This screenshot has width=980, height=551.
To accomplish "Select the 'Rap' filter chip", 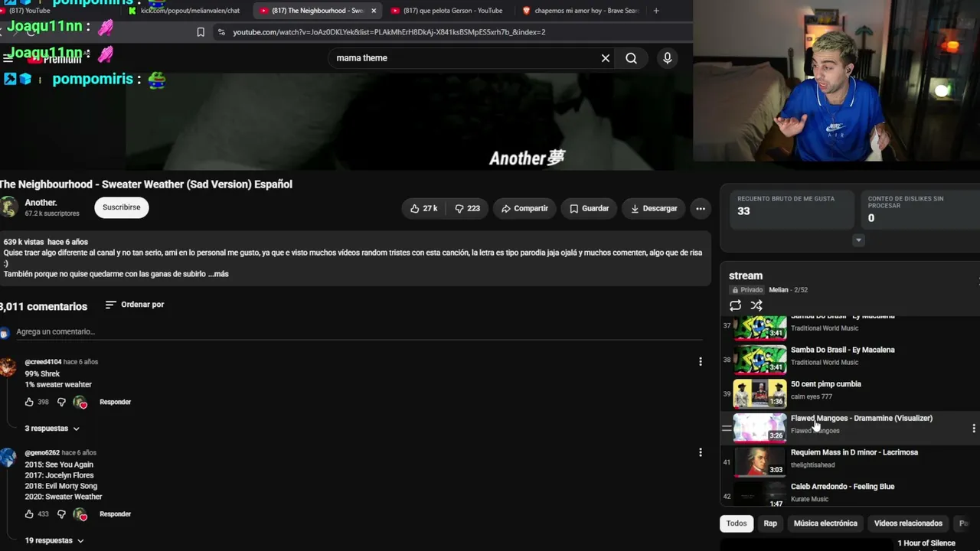I will pos(770,523).
